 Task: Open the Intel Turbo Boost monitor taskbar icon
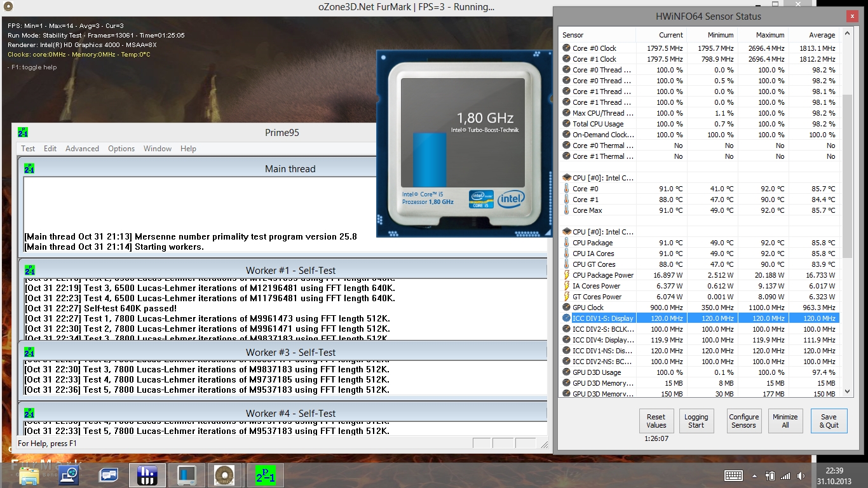coord(187,475)
